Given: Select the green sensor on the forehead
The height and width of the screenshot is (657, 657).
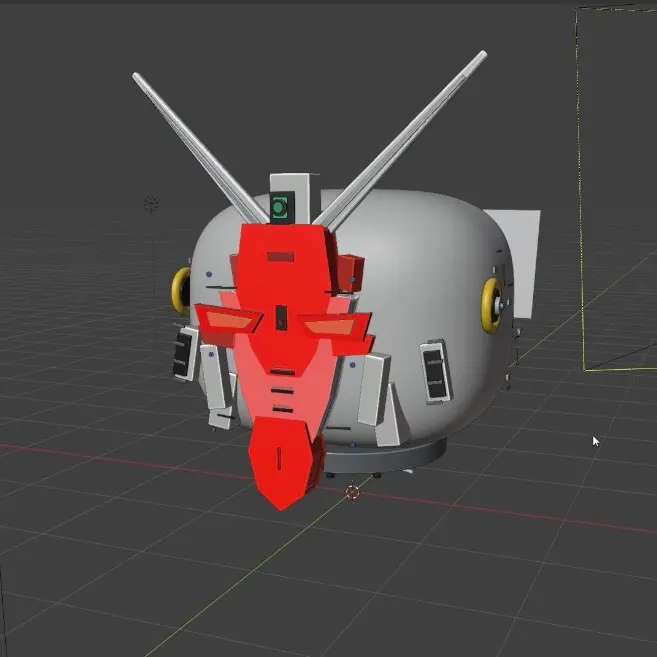Looking at the screenshot, I should point(279,207).
